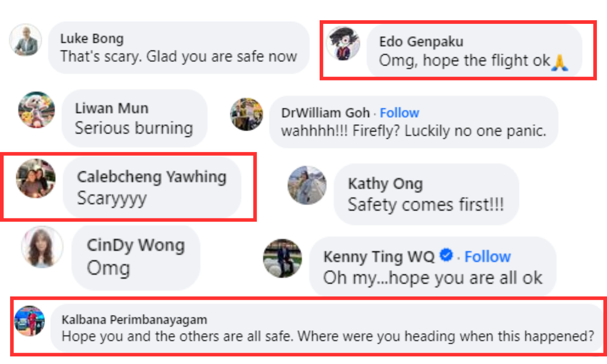Open Liwan Mun's profile avatar
607x364 pixels.
36,110
